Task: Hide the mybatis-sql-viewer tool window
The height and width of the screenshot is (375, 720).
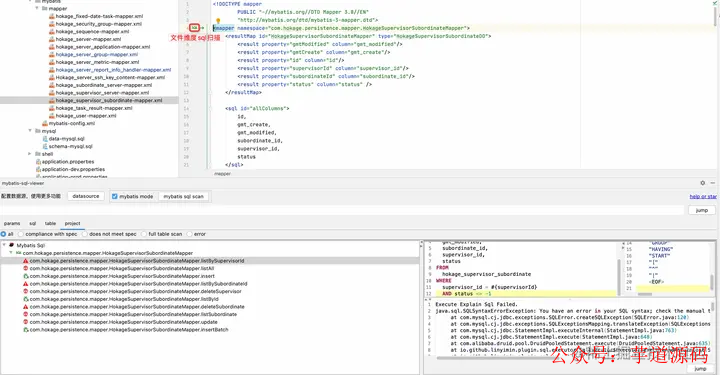Action: (713, 183)
